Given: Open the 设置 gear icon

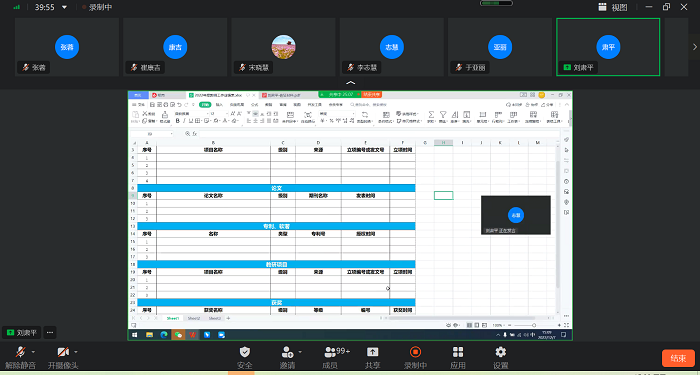Looking at the screenshot, I should point(500,352).
